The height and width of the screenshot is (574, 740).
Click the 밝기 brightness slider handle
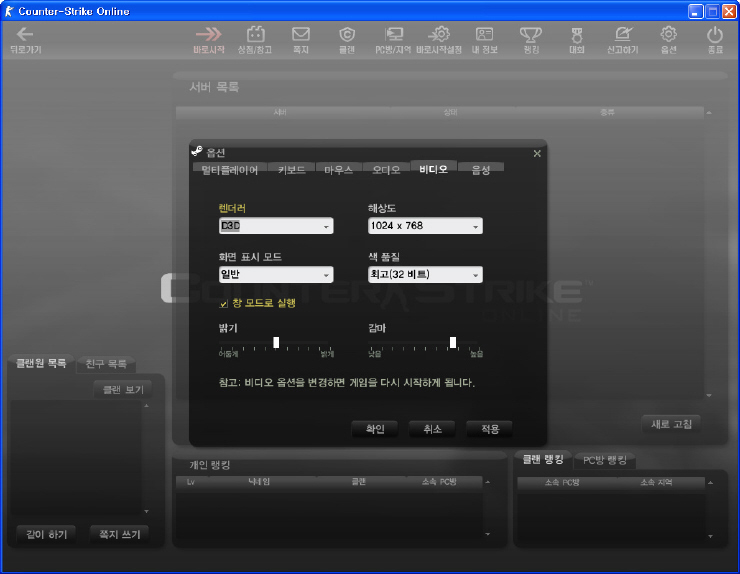coord(276,342)
